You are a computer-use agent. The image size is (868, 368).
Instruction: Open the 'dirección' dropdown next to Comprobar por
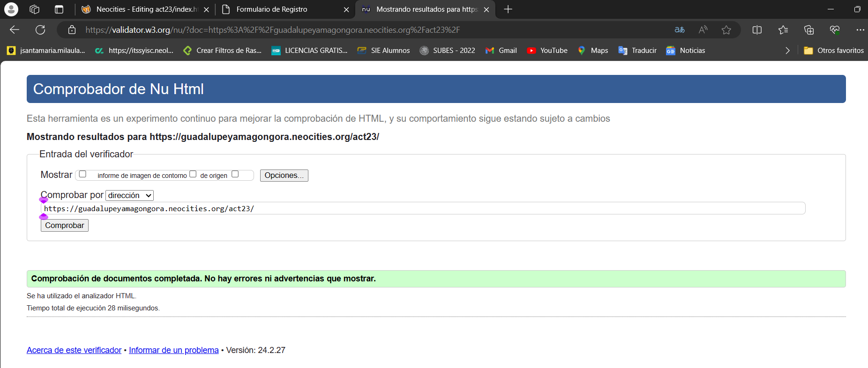click(129, 195)
